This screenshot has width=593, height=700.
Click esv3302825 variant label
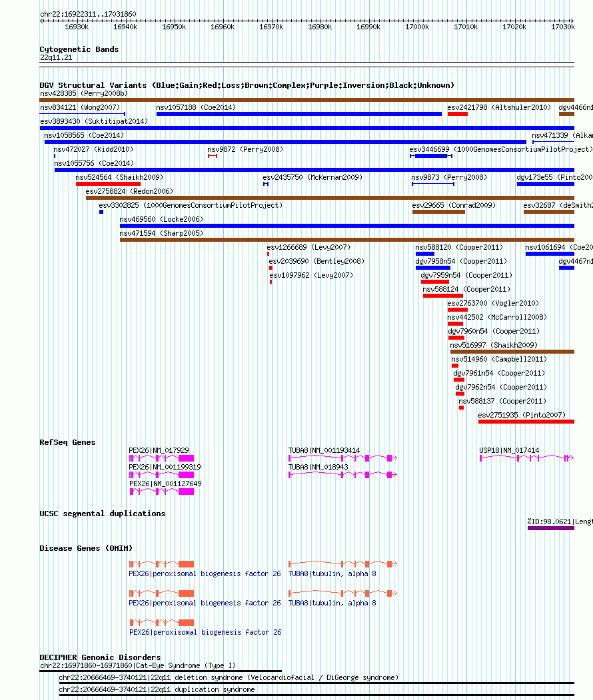(x=191, y=205)
